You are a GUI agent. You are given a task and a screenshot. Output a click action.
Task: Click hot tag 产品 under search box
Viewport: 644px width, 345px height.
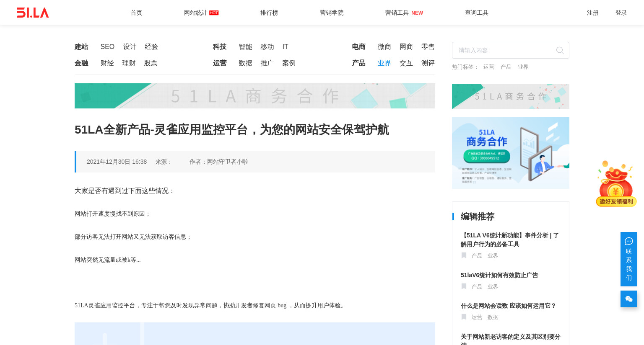click(x=506, y=67)
